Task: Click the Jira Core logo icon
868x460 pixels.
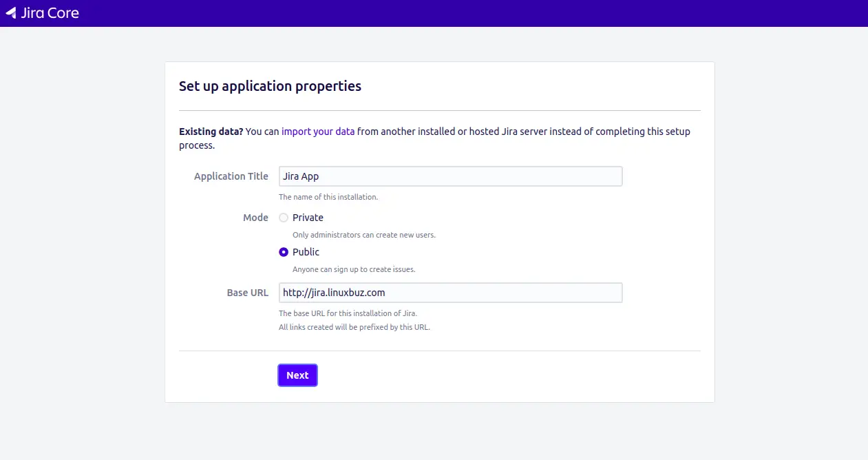Action: (10, 12)
